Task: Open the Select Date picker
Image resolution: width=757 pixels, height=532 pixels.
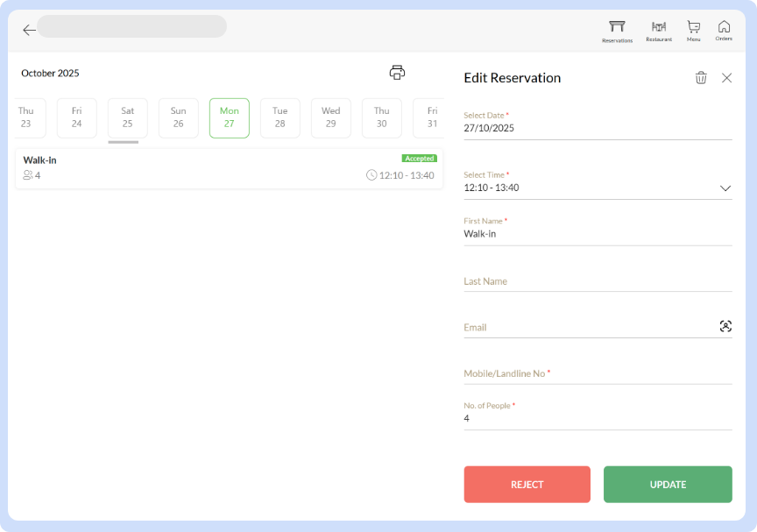Action: [x=597, y=128]
